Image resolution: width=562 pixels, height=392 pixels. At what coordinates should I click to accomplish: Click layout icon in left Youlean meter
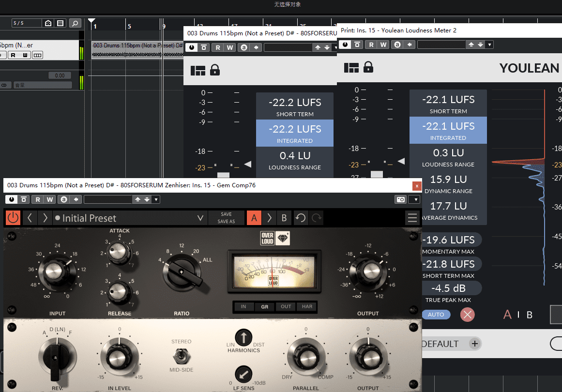pyautogui.click(x=198, y=70)
